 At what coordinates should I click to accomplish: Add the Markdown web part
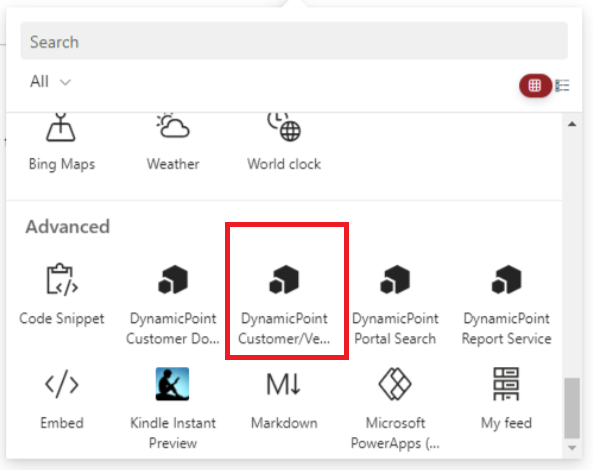(284, 399)
